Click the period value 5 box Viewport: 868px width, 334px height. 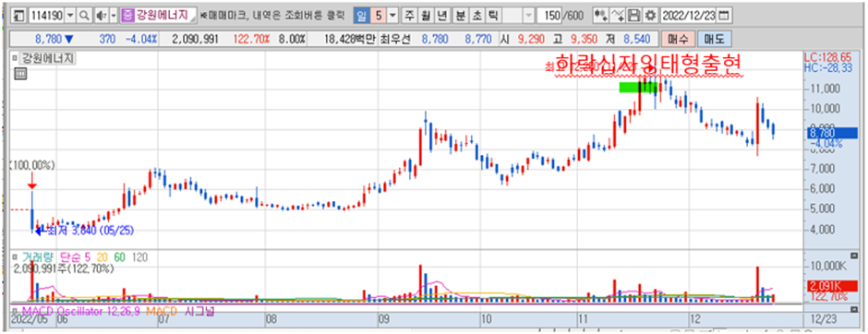point(379,16)
